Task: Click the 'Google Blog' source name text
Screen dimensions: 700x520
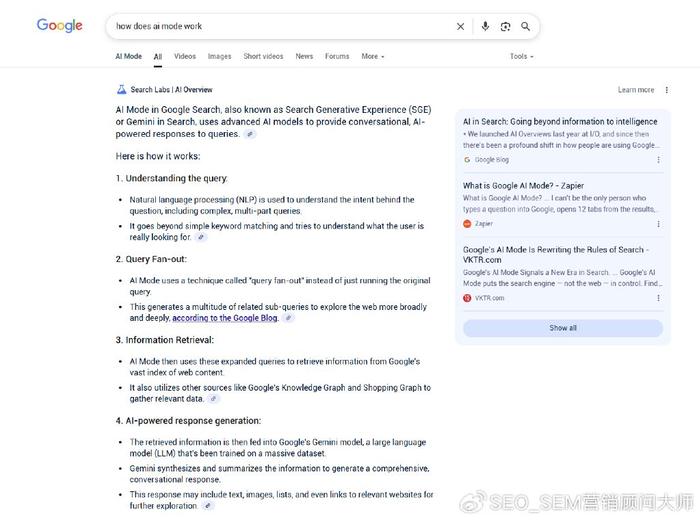Action: click(492, 159)
